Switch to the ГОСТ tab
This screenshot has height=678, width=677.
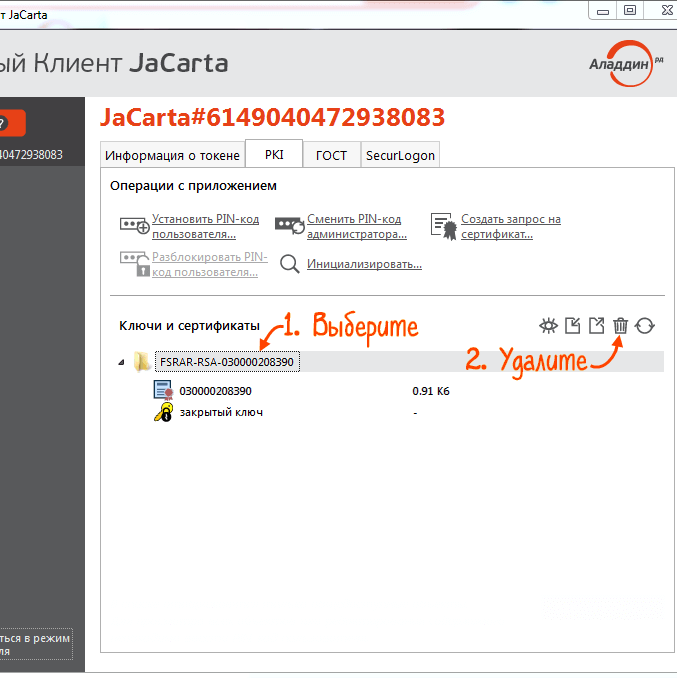(x=331, y=155)
